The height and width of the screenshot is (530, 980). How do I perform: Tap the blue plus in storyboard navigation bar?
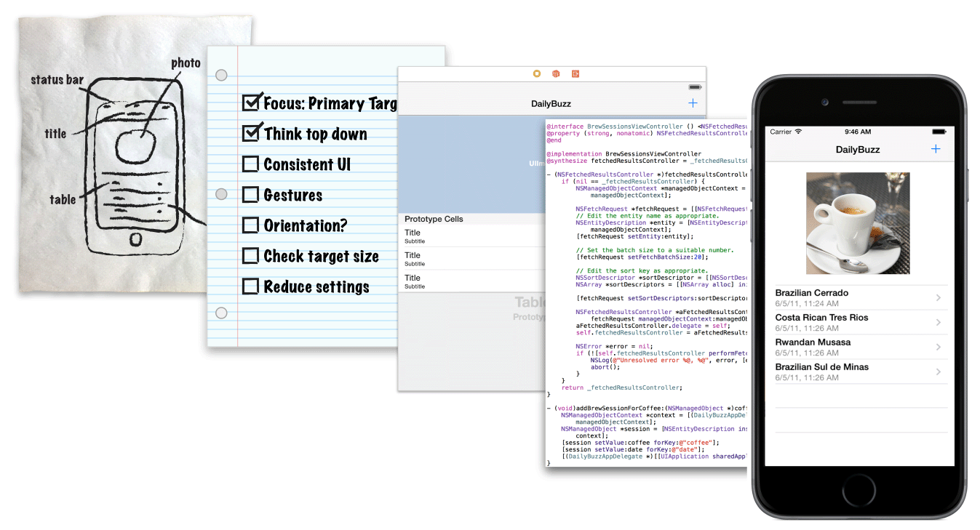coord(693,103)
